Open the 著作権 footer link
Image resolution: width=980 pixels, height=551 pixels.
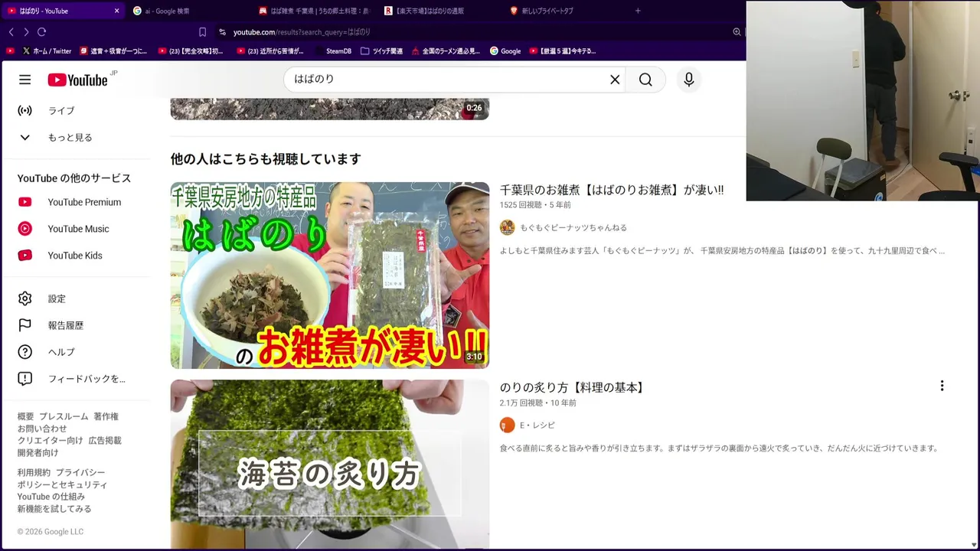coord(106,416)
